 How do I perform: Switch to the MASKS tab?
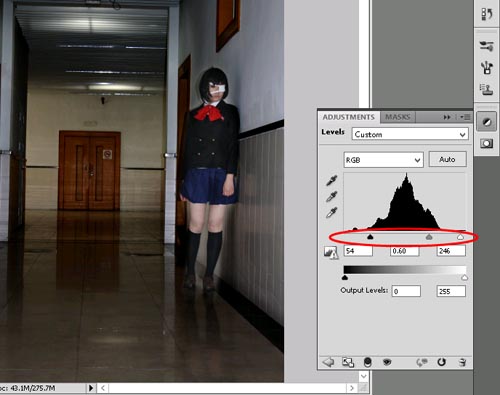pos(398,117)
